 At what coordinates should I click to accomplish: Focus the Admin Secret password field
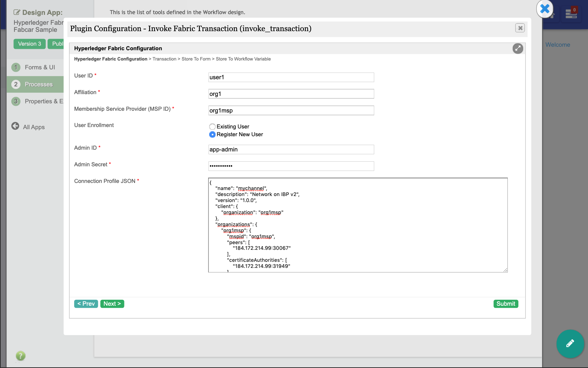(x=291, y=166)
